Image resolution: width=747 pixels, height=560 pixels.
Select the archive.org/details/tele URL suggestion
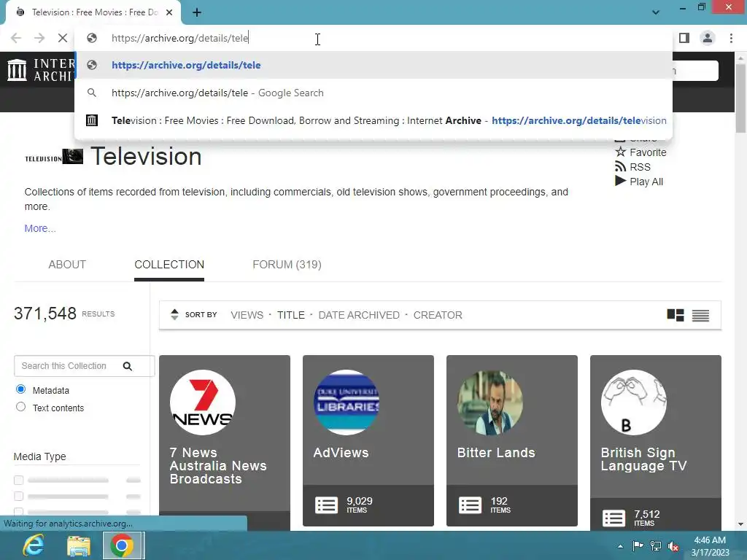pos(373,65)
